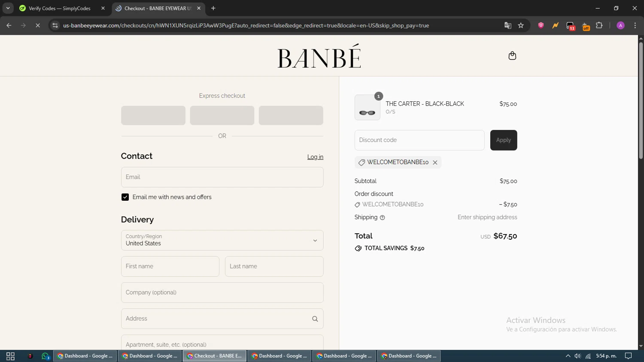Focus the Apartment, suite field
This screenshot has width=644, height=362.
(222, 343)
